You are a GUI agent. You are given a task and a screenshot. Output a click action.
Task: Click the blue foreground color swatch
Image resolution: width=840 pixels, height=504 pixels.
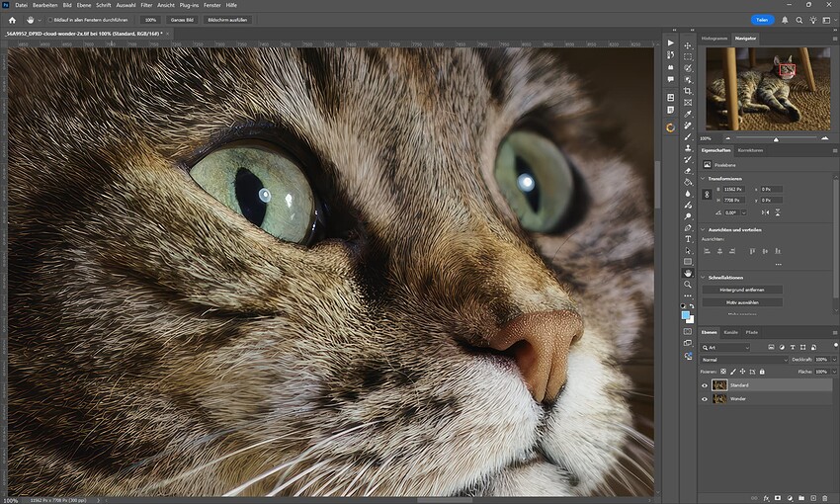click(685, 315)
